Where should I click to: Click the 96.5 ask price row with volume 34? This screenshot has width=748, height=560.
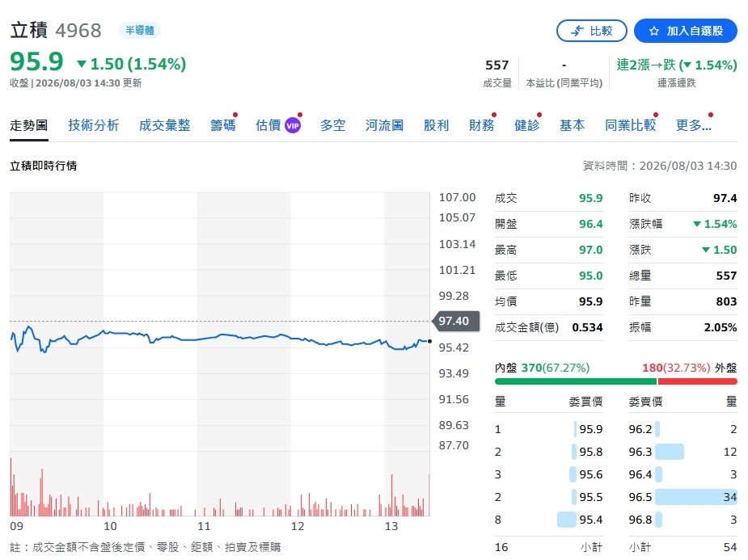[x=682, y=497]
